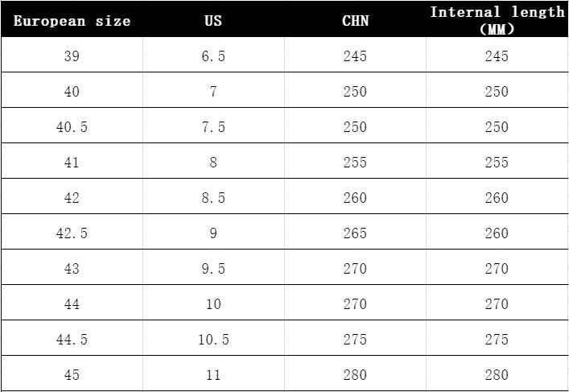Select European size 40.5 cell
The width and height of the screenshot is (569, 392).
coord(72,126)
